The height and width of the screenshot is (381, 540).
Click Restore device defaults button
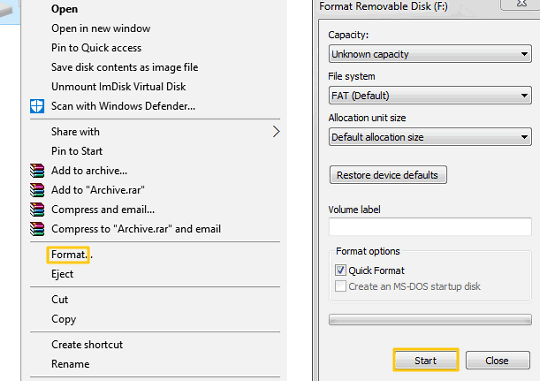(x=388, y=175)
